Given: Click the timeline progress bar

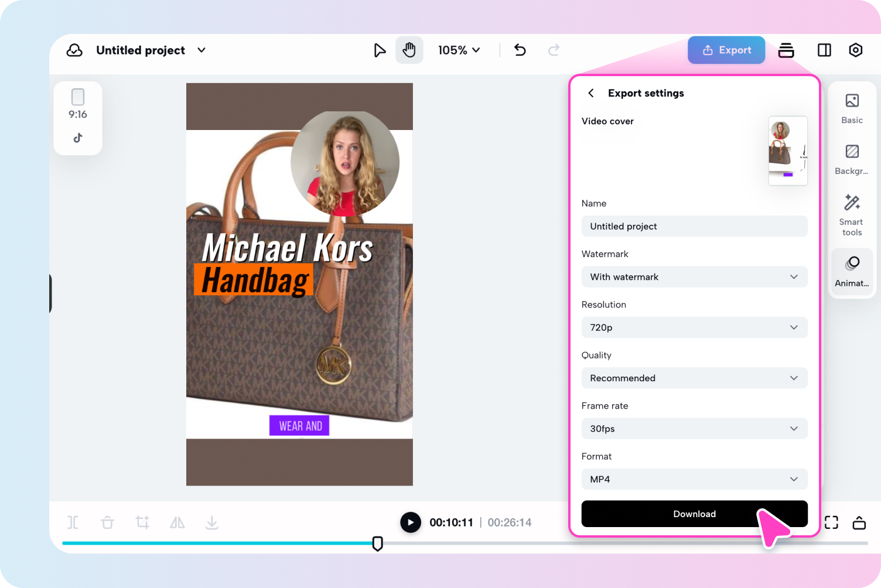Looking at the screenshot, I should pyautogui.click(x=465, y=543).
